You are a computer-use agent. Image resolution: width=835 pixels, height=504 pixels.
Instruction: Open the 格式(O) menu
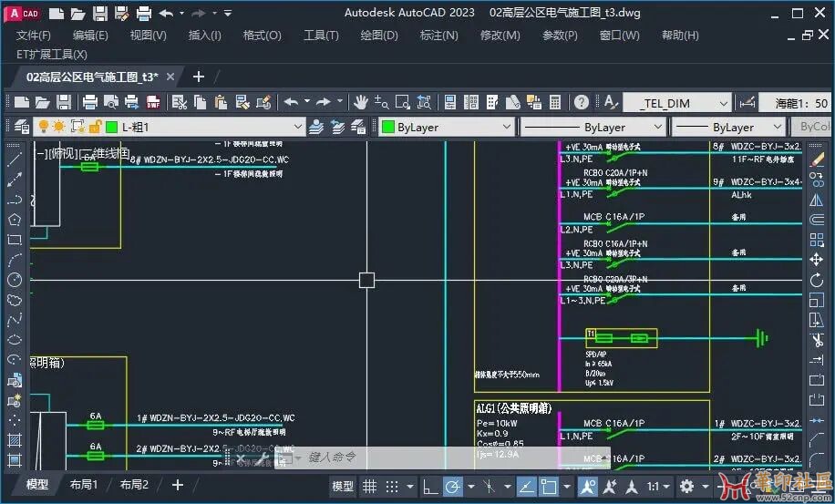coord(262,36)
